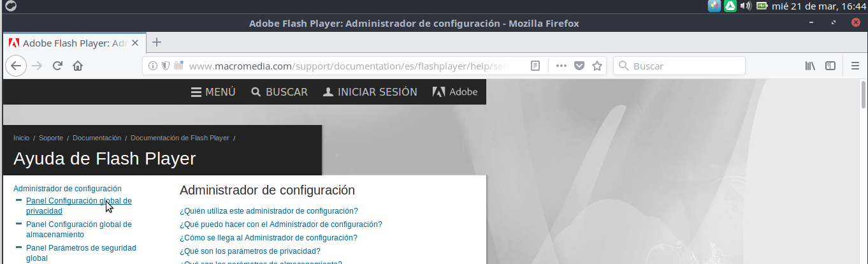Click the Buscar search box

tap(679, 66)
